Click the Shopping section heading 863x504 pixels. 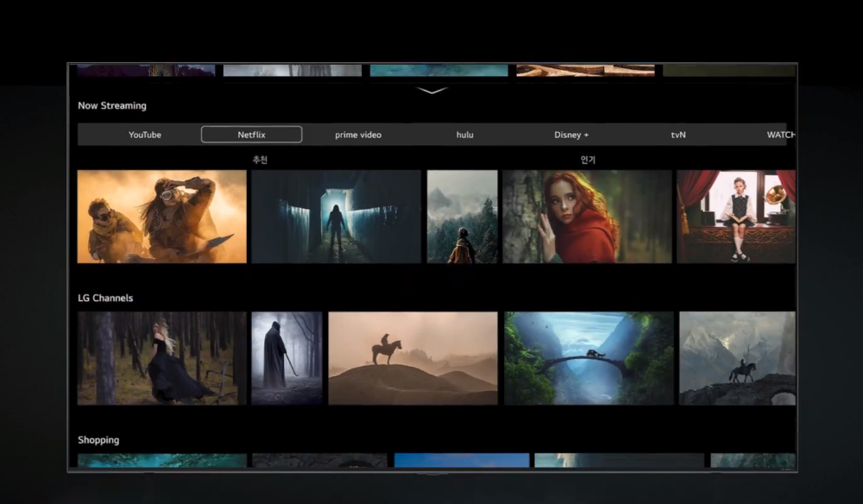point(98,440)
